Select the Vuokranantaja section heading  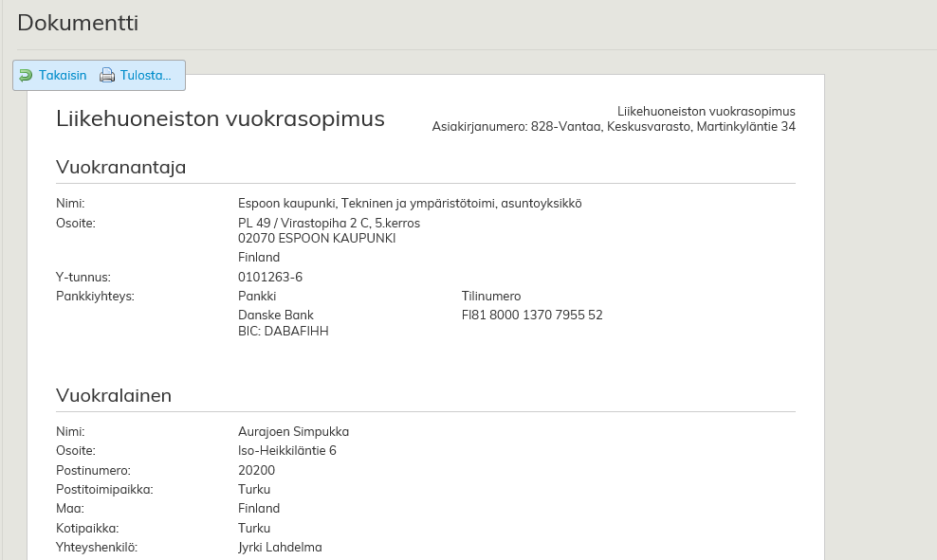point(120,168)
